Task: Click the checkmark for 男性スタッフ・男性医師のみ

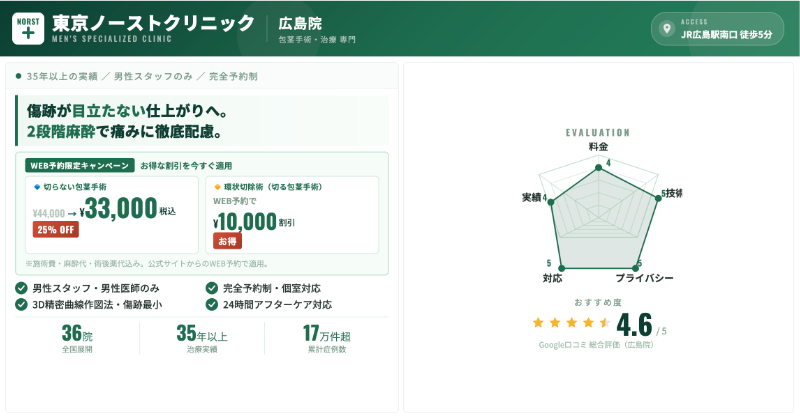Action: point(22,289)
